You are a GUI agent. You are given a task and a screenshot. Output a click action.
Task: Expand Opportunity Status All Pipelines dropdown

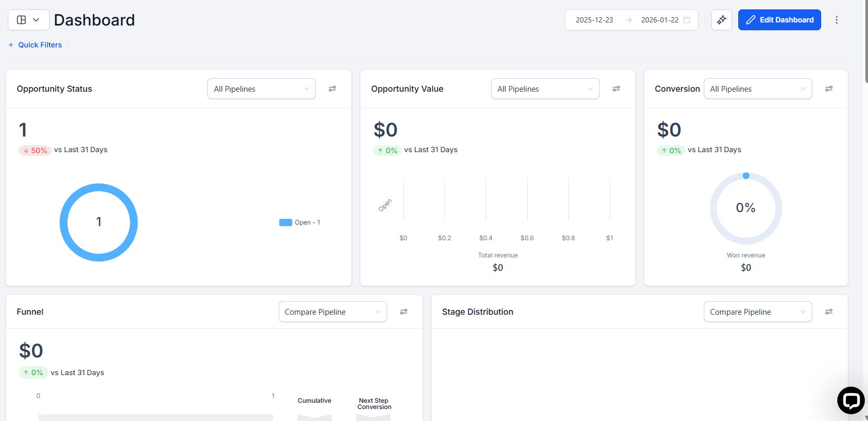point(261,89)
